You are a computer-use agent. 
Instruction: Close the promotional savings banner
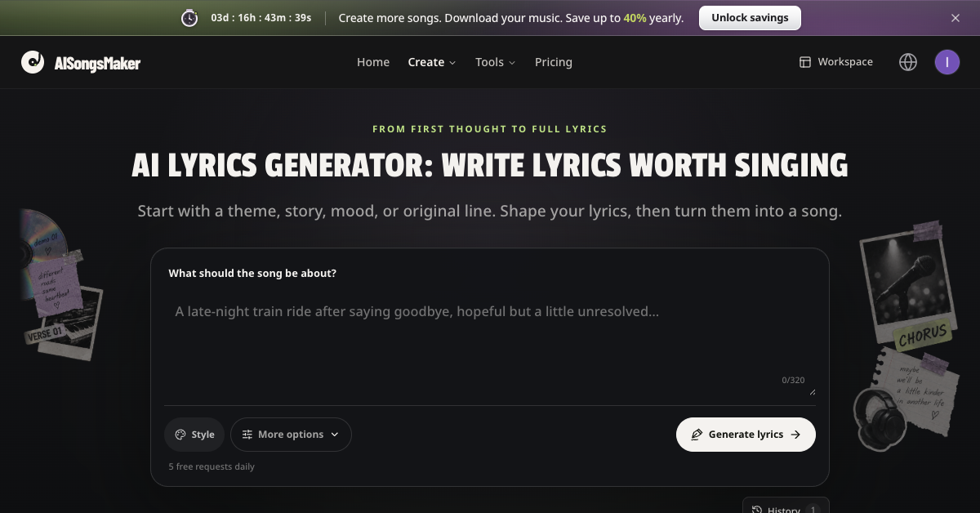955,18
